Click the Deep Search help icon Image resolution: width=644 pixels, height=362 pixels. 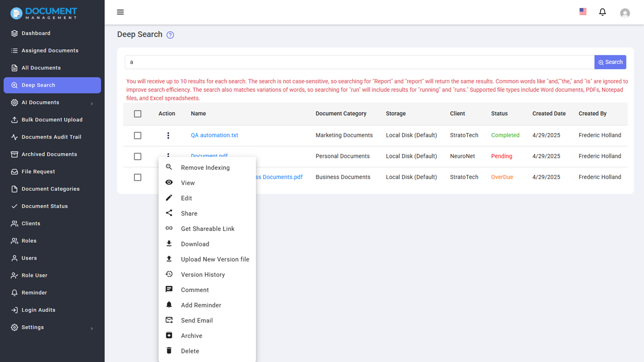click(x=170, y=35)
